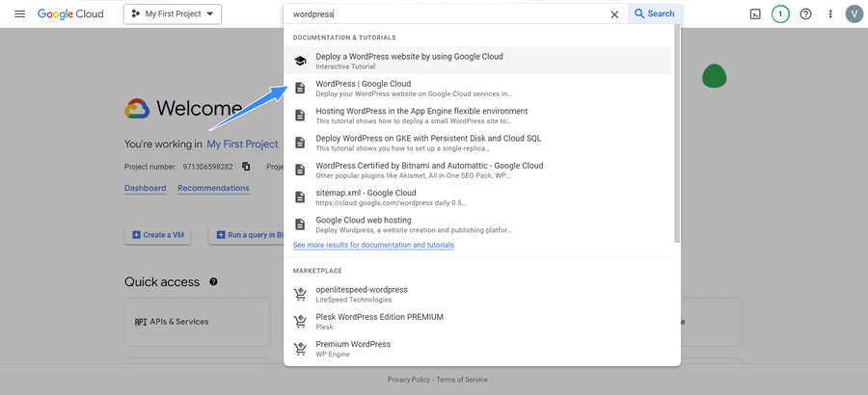Image resolution: width=868 pixels, height=395 pixels.
Task: Click the graduation cap tutorial icon
Action: (x=300, y=61)
